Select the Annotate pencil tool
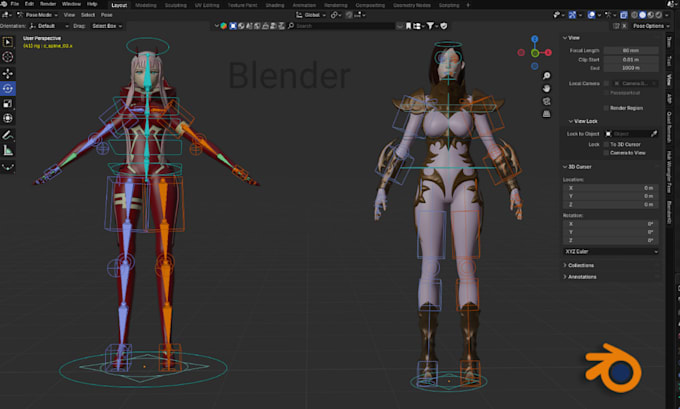 coord(8,135)
